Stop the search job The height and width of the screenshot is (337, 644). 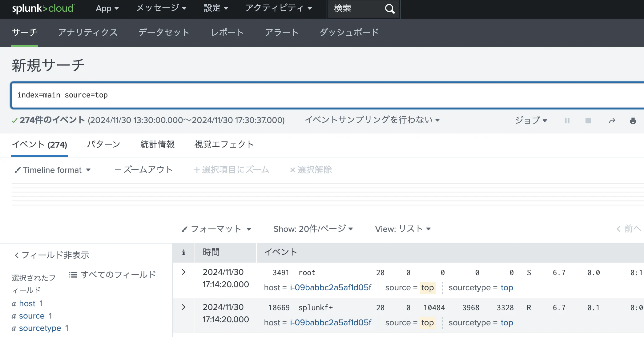[588, 121]
